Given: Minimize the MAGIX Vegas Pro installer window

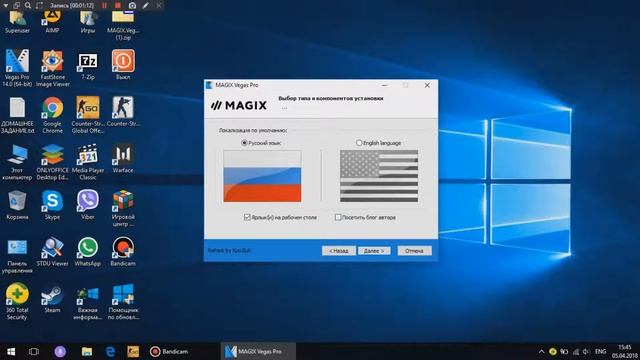Looking at the screenshot, I should point(384,85).
